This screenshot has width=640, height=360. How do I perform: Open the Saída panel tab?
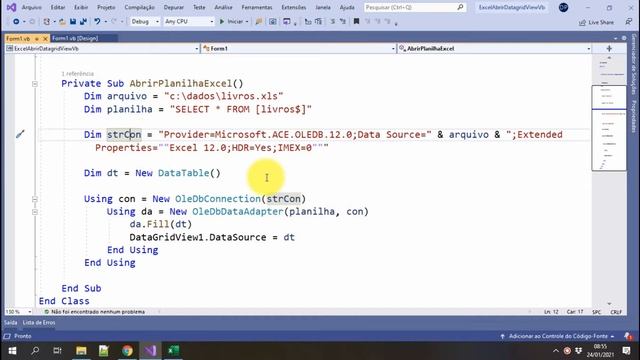11,322
